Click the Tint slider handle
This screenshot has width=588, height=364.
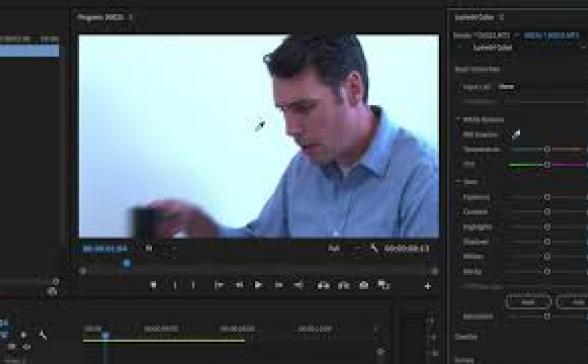click(x=547, y=165)
